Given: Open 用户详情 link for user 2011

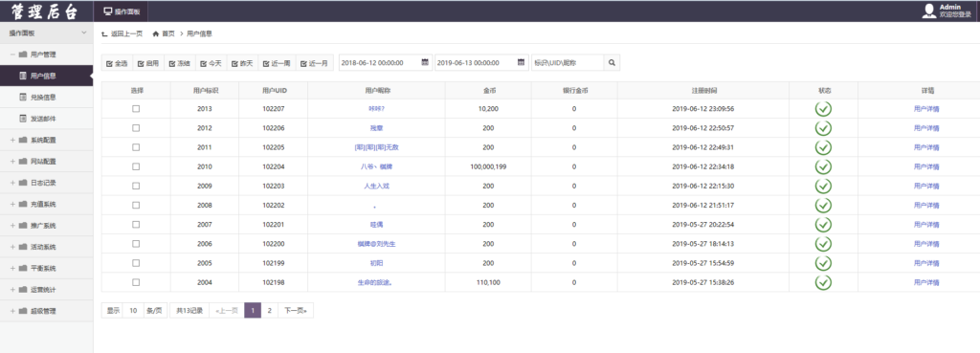Looking at the screenshot, I should [x=926, y=147].
